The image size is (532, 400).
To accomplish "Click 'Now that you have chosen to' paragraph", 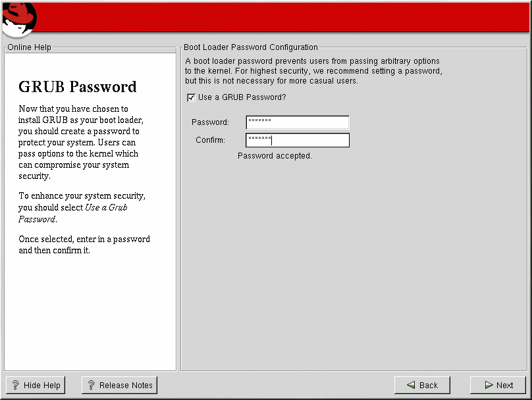I will pyautogui.click(x=81, y=142).
